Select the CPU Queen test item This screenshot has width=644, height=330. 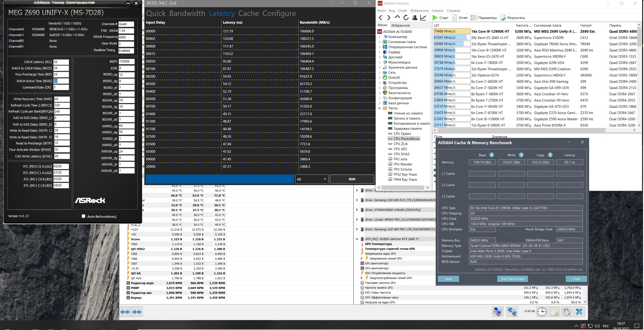coord(402,134)
